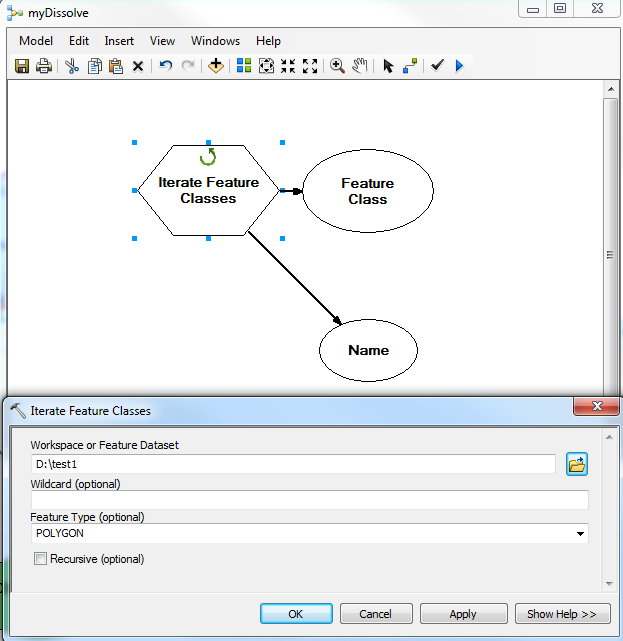Click the canvas scrollbar up arrow
623x641 pixels.
(611, 89)
